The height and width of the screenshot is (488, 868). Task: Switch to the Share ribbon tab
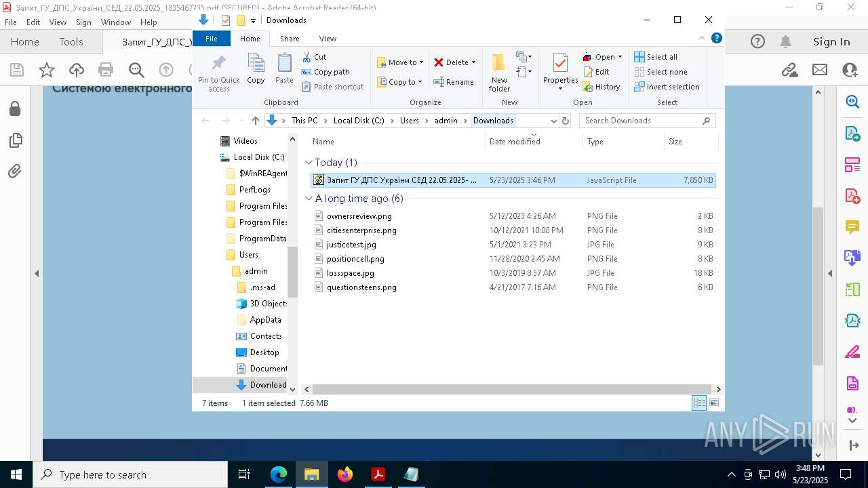point(290,39)
